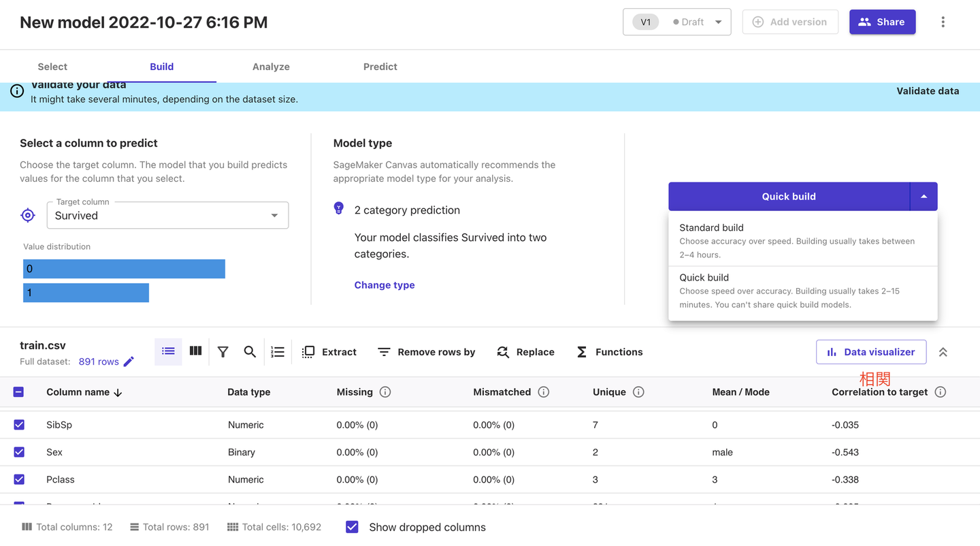Screen dimensions: 980x546
Task: Click the Change type link
Action: click(x=384, y=285)
